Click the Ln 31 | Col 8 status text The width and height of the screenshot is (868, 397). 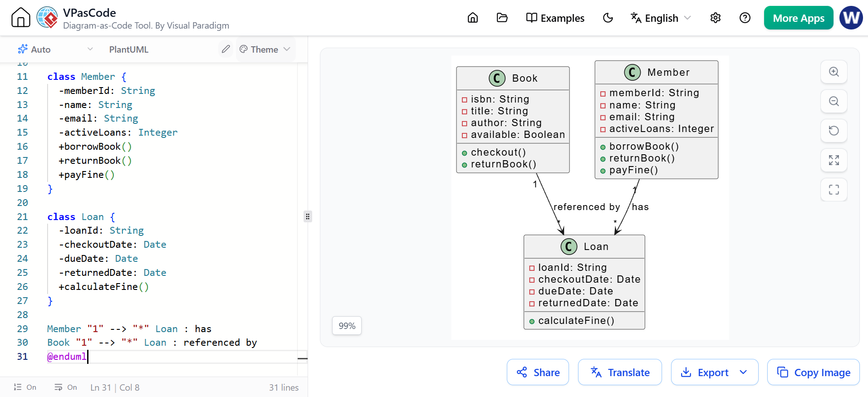[x=115, y=387]
